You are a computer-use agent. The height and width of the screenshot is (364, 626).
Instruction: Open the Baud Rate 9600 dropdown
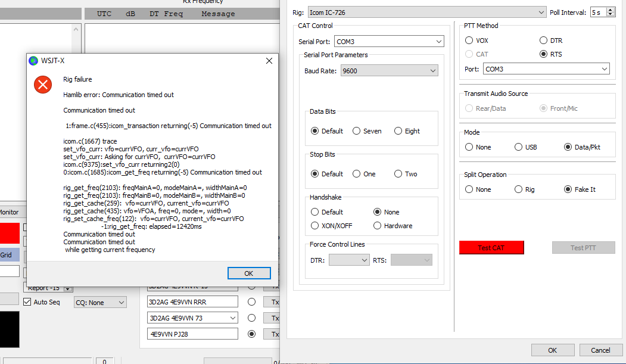tap(390, 71)
